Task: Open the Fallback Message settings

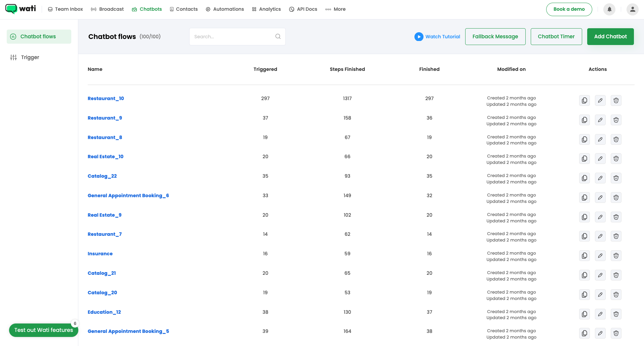Action: click(x=495, y=37)
